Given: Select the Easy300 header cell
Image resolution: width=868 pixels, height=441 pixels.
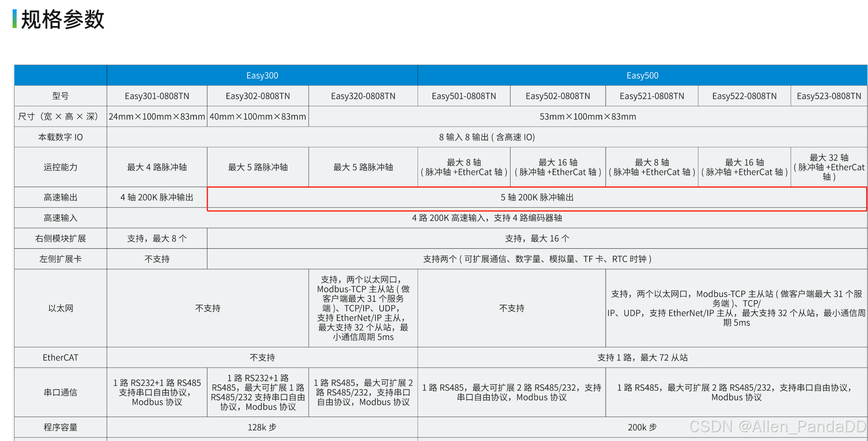Looking at the screenshot, I should 262,75.
